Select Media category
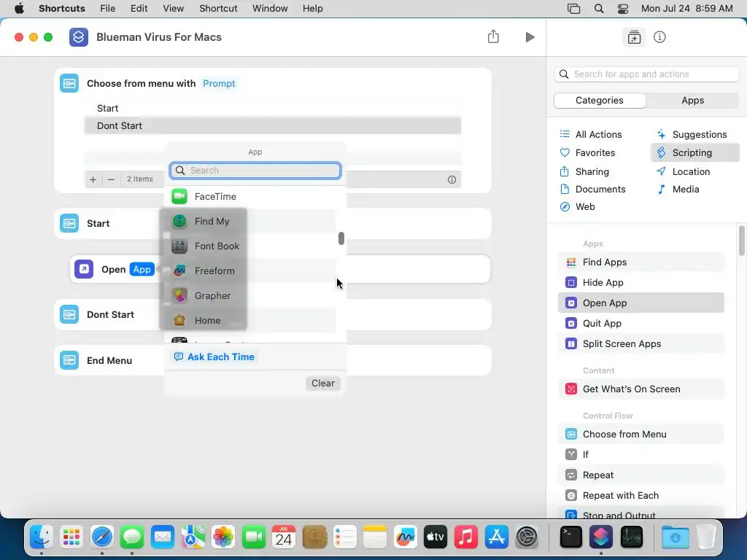This screenshot has height=560, width=747. (678, 190)
